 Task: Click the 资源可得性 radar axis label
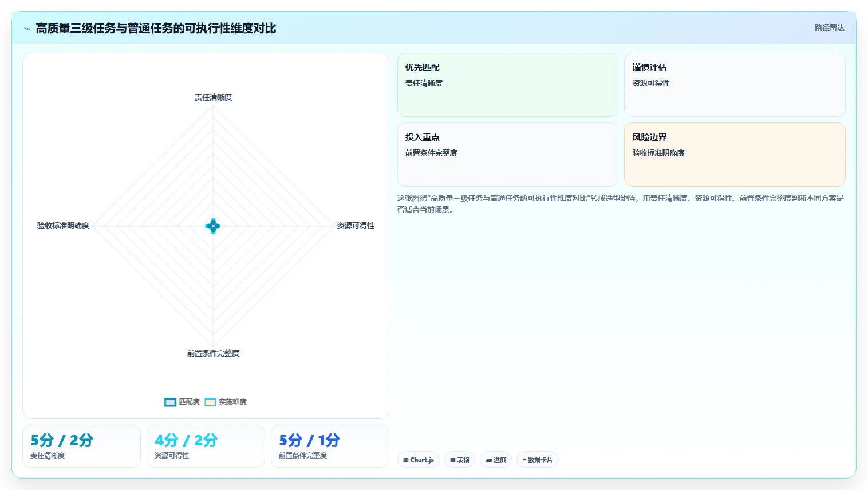(356, 226)
